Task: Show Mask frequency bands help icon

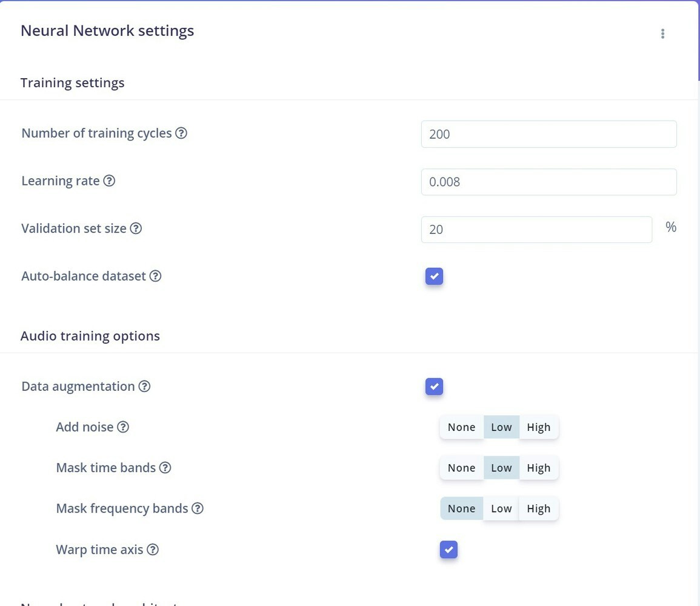Action: tap(198, 508)
